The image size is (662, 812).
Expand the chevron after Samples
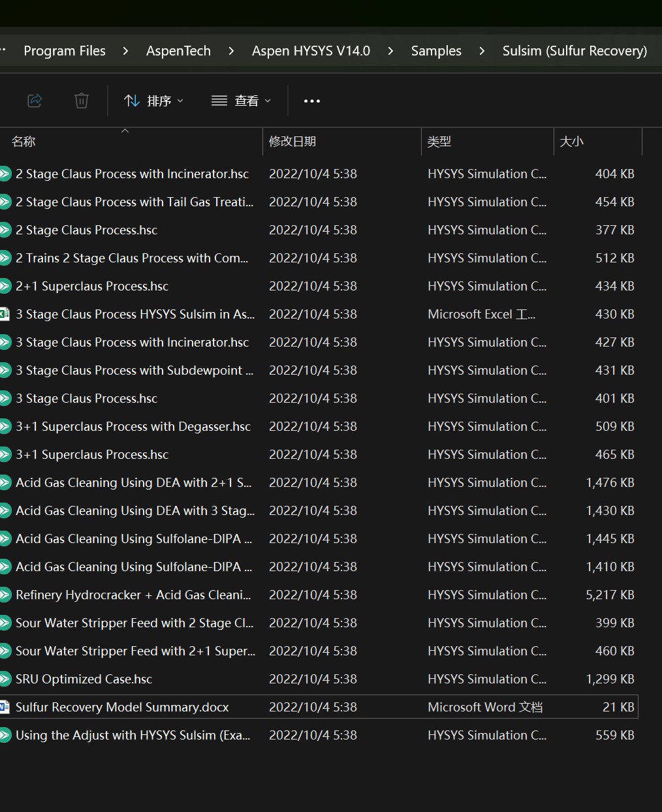(x=482, y=51)
